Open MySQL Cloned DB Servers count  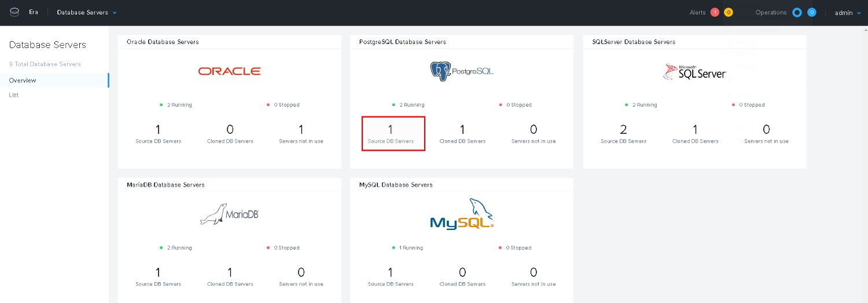pyautogui.click(x=462, y=277)
